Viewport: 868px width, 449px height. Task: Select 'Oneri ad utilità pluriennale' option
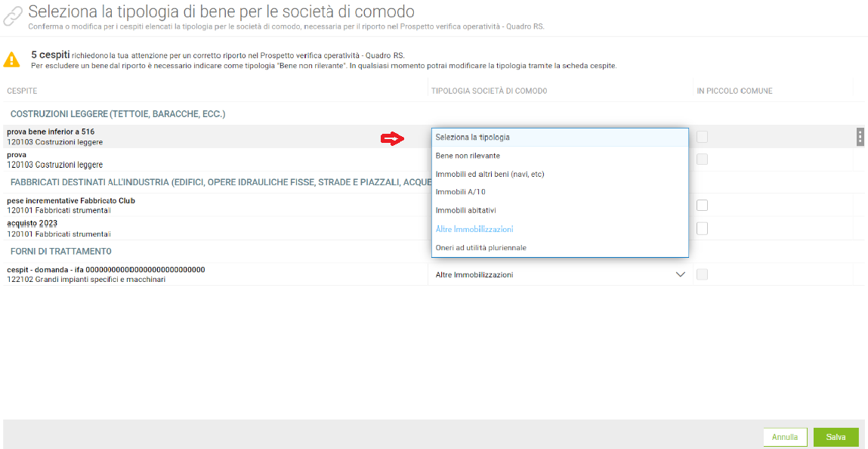coord(560,247)
